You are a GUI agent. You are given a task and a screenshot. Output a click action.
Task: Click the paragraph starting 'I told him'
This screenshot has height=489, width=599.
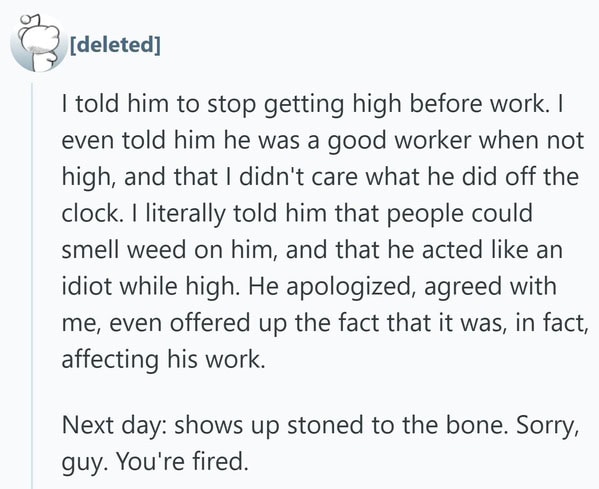point(325,232)
